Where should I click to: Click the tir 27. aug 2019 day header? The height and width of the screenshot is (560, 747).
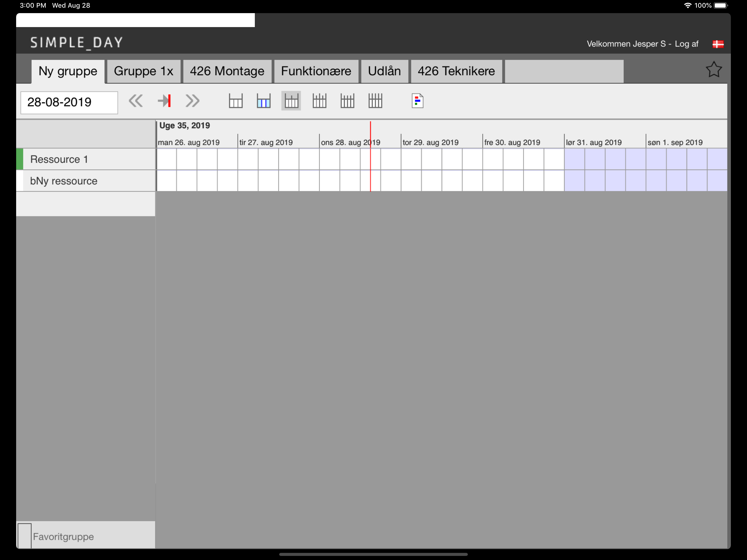[x=266, y=142]
